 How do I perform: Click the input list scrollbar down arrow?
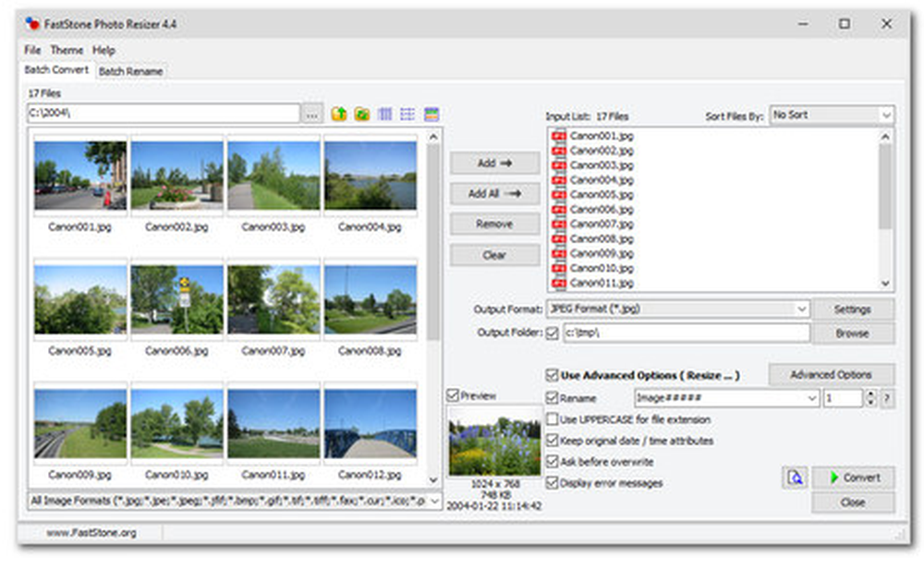[x=885, y=284]
